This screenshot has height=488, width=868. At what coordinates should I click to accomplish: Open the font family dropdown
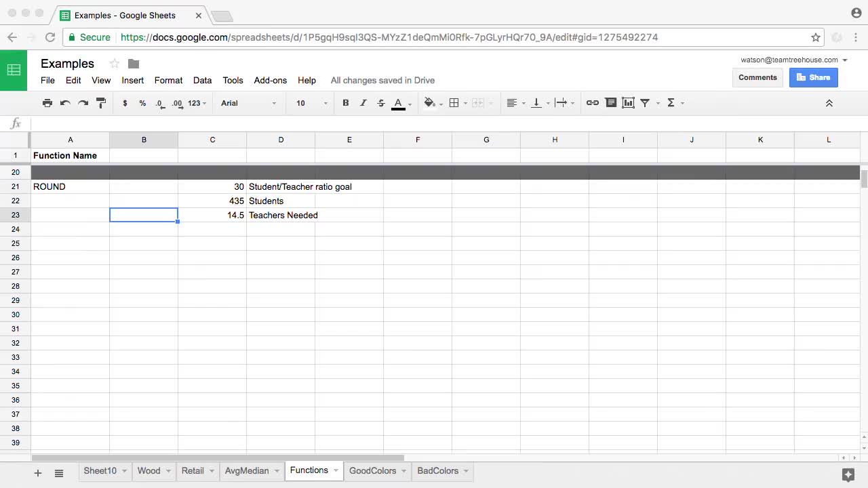tap(248, 103)
